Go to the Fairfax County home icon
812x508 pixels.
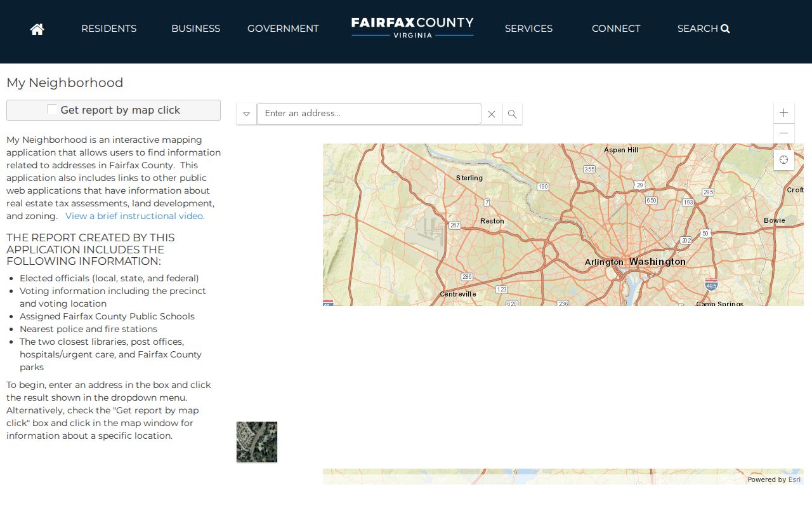[37, 29]
